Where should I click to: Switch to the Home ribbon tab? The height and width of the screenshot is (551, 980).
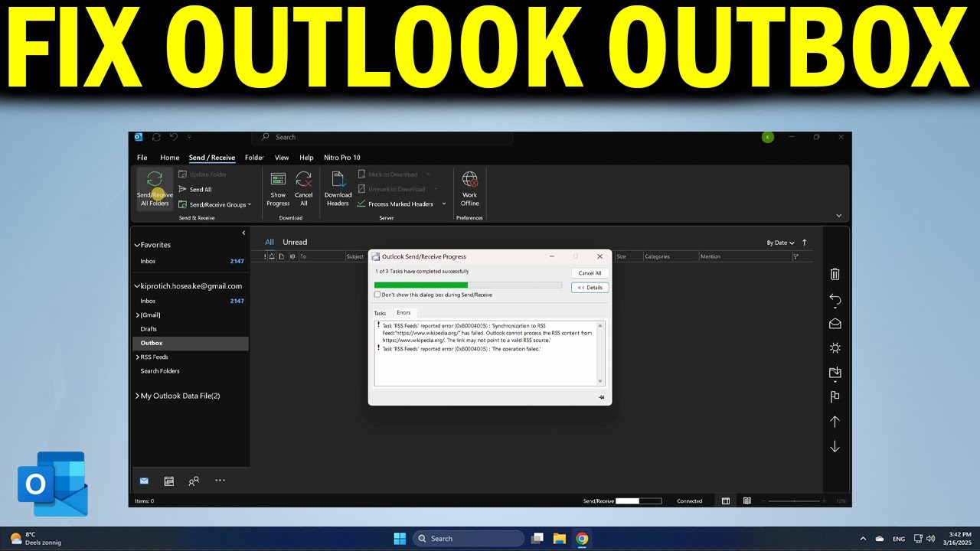(x=169, y=158)
